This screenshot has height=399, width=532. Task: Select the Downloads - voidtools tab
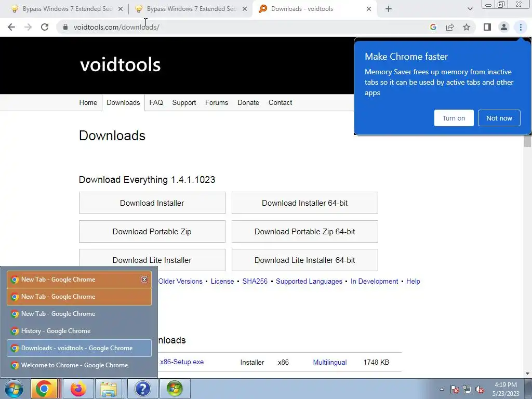pos(315,9)
